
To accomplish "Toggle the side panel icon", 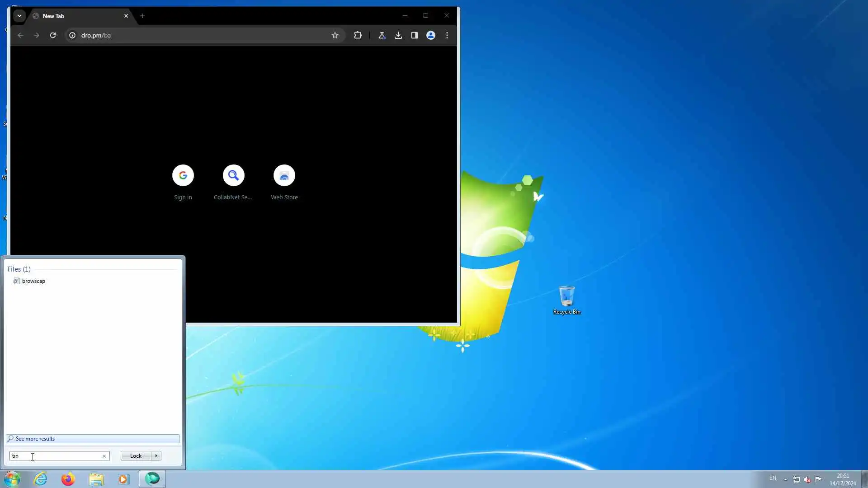I will [414, 35].
